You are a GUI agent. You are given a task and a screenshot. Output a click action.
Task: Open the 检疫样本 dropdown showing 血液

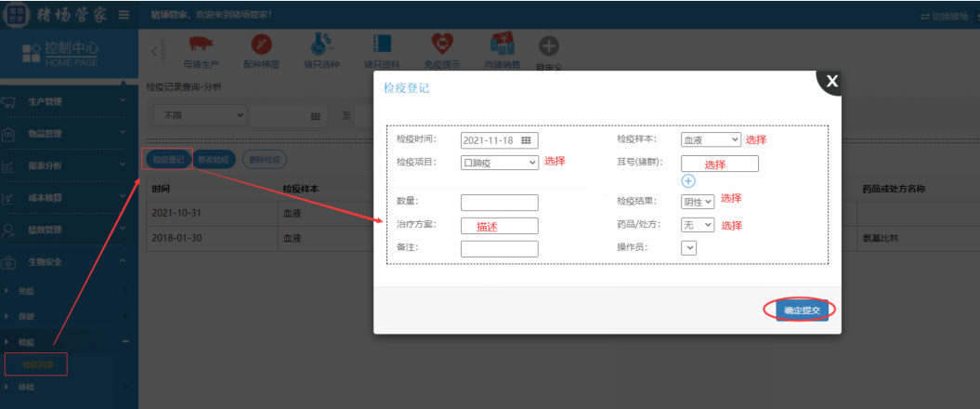[711, 139]
